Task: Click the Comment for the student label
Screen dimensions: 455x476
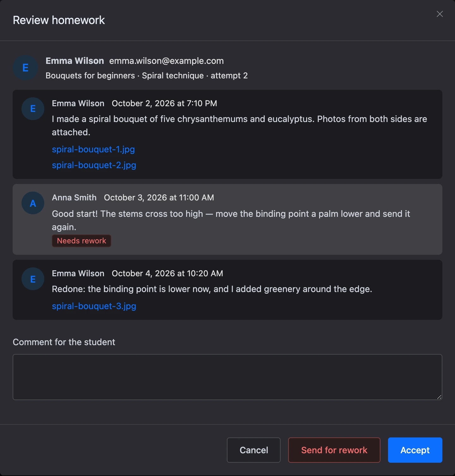Action: pos(64,342)
